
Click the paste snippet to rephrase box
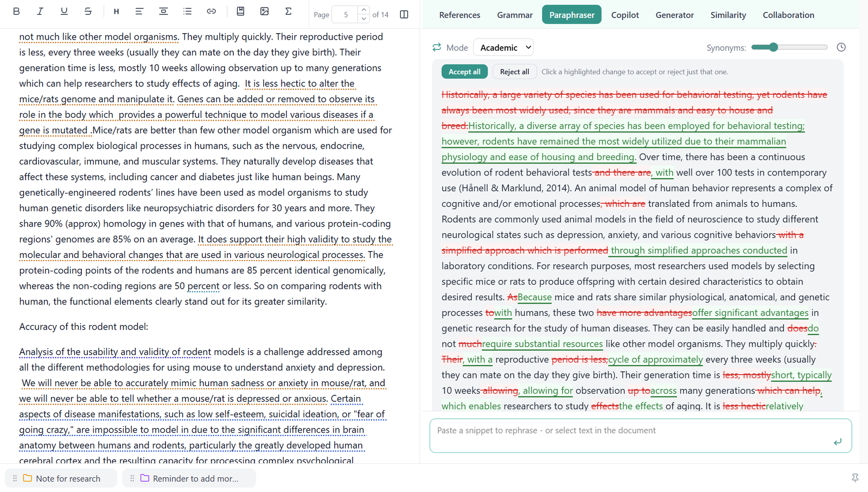pos(641,436)
